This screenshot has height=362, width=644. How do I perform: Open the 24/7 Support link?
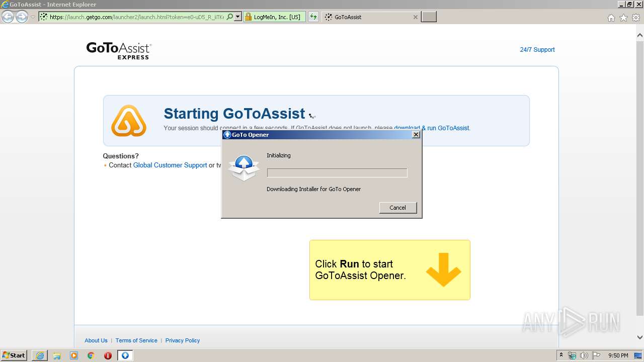coord(537,50)
